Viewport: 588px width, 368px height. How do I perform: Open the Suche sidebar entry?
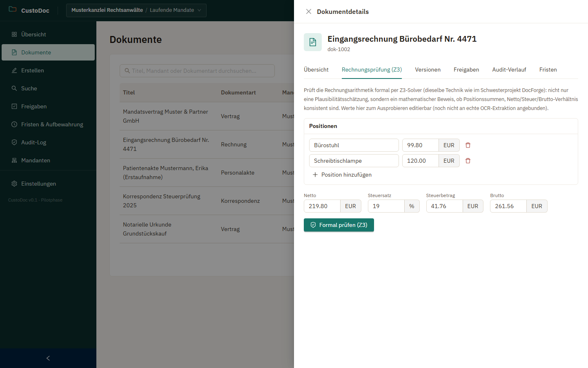[48, 88]
